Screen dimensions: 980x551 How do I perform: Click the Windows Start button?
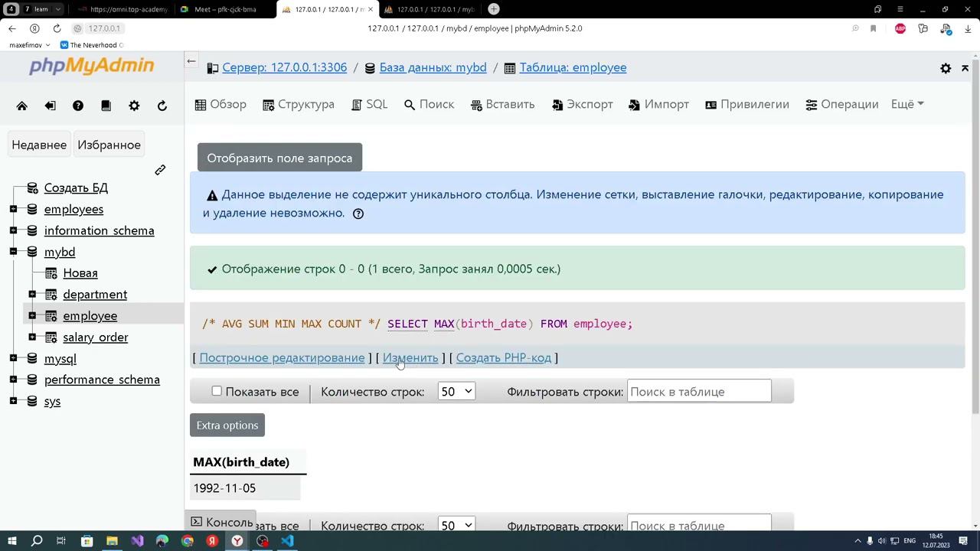point(11,541)
